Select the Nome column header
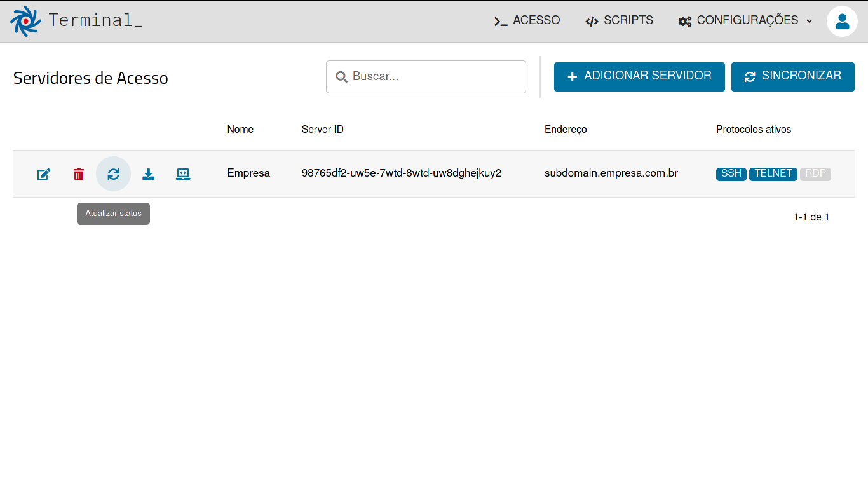 point(240,130)
